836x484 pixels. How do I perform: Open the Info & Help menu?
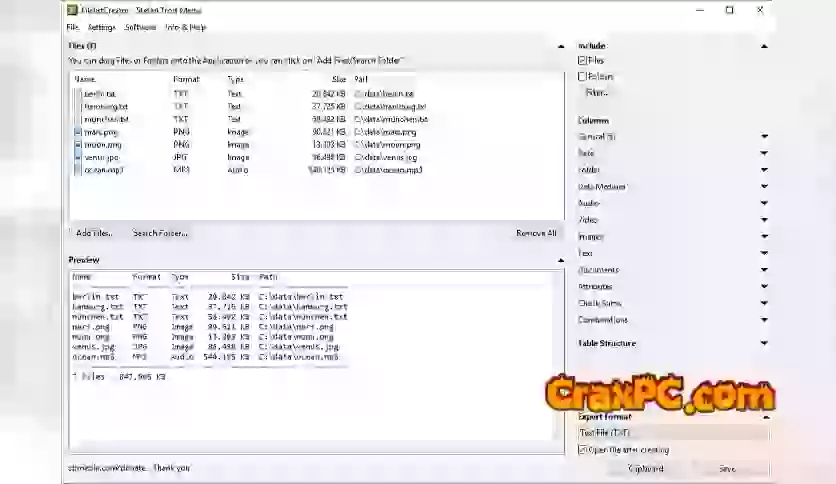coord(185,27)
